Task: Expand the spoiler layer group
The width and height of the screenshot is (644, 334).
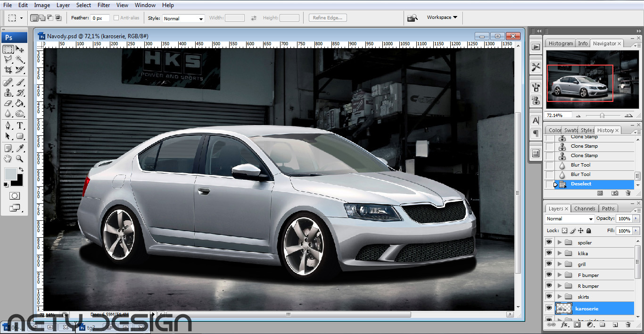Action: click(x=560, y=242)
